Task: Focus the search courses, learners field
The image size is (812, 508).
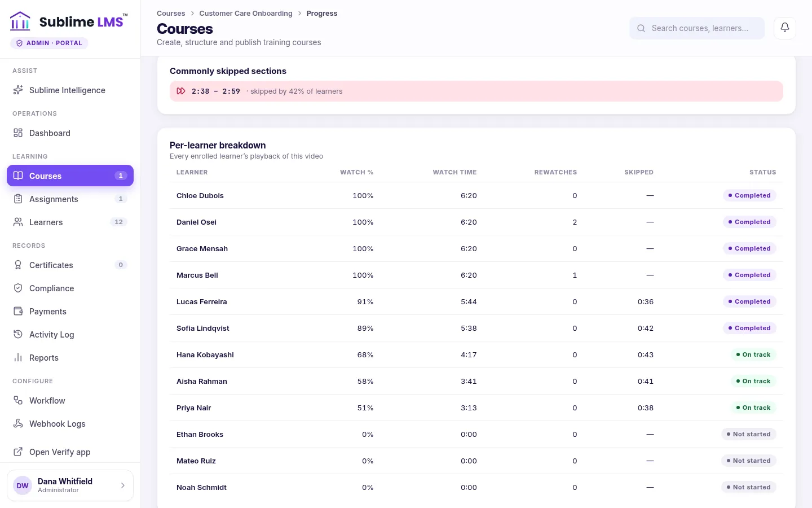Action: pyautogui.click(x=697, y=28)
